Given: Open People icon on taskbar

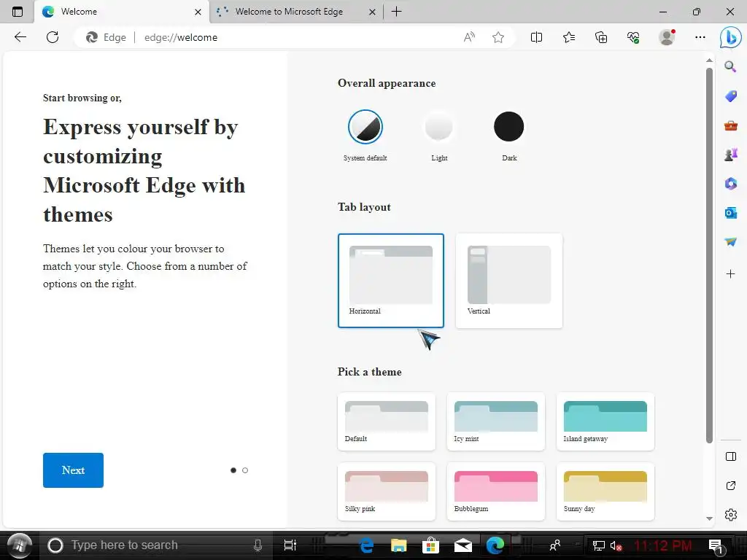Looking at the screenshot, I should click(x=554, y=545).
